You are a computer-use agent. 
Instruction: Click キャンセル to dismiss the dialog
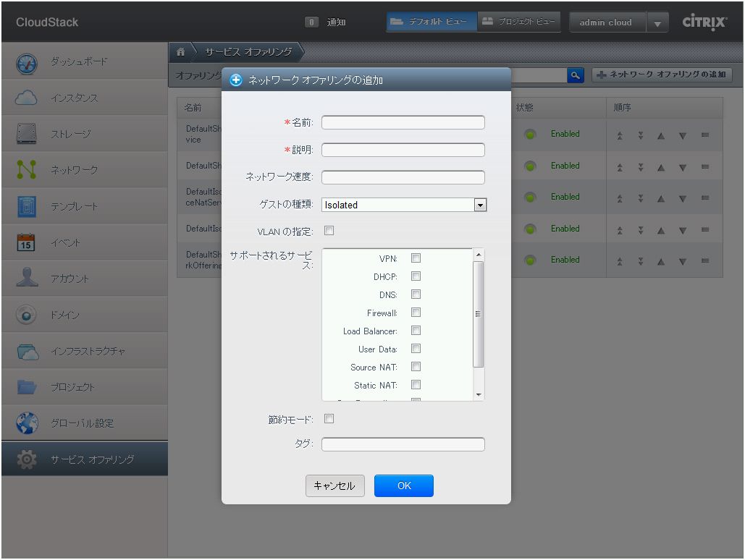point(334,485)
